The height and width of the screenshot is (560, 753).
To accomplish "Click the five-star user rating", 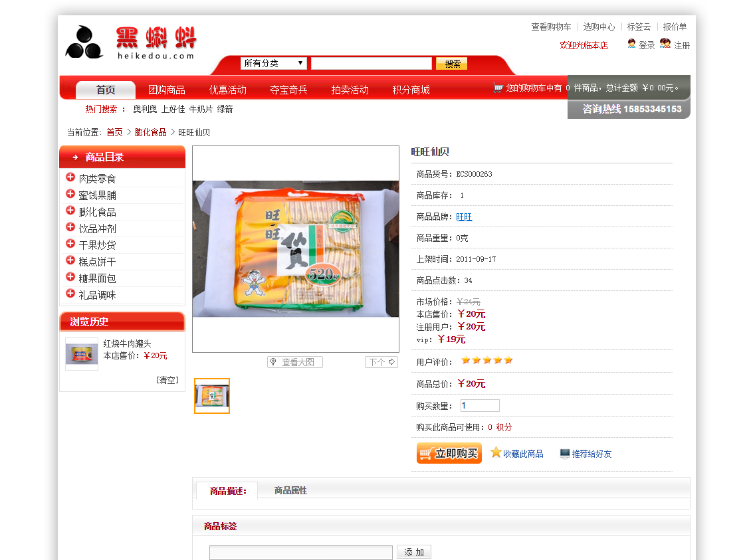I will pyautogui.click(x=487, y=360).
